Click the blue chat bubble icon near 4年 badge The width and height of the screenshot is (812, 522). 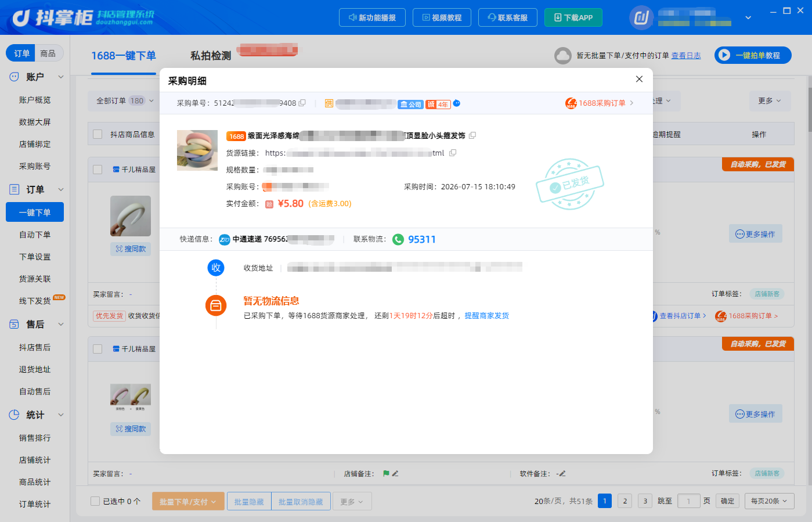tap(457, 103)
